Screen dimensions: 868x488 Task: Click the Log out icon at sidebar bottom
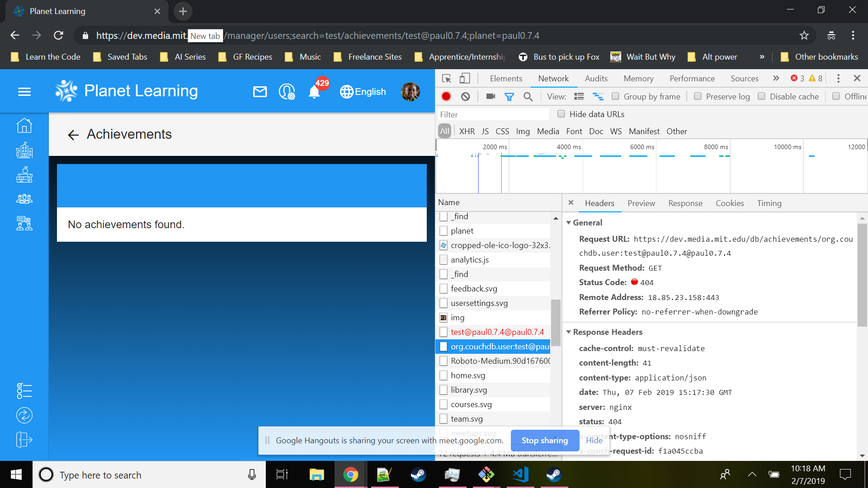[24, 439]
